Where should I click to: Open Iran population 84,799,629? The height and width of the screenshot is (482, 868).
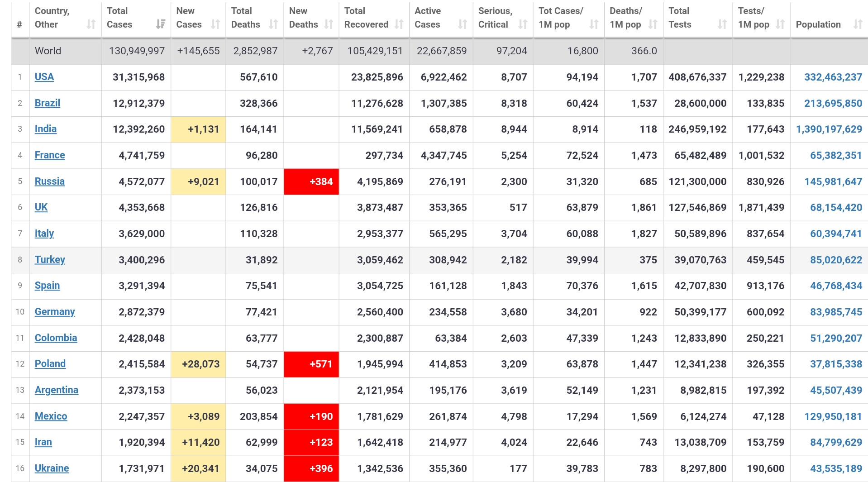836,443
